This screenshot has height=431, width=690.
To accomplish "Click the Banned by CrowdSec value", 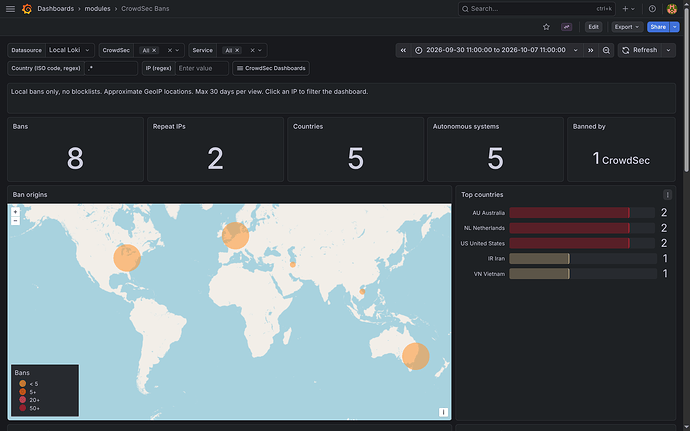I will point(621,159).
